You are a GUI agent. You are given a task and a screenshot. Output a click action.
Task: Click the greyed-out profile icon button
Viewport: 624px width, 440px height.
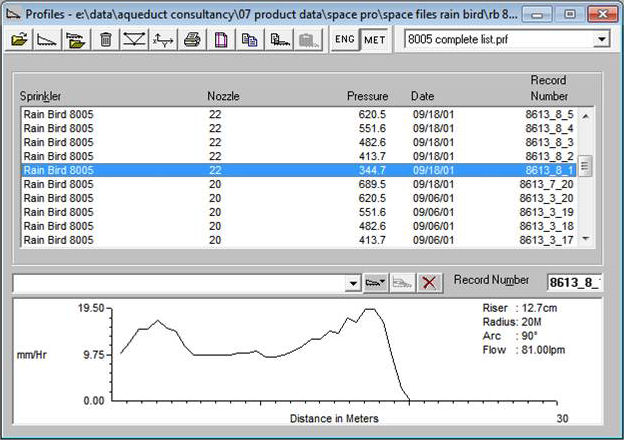click(402, 283)
